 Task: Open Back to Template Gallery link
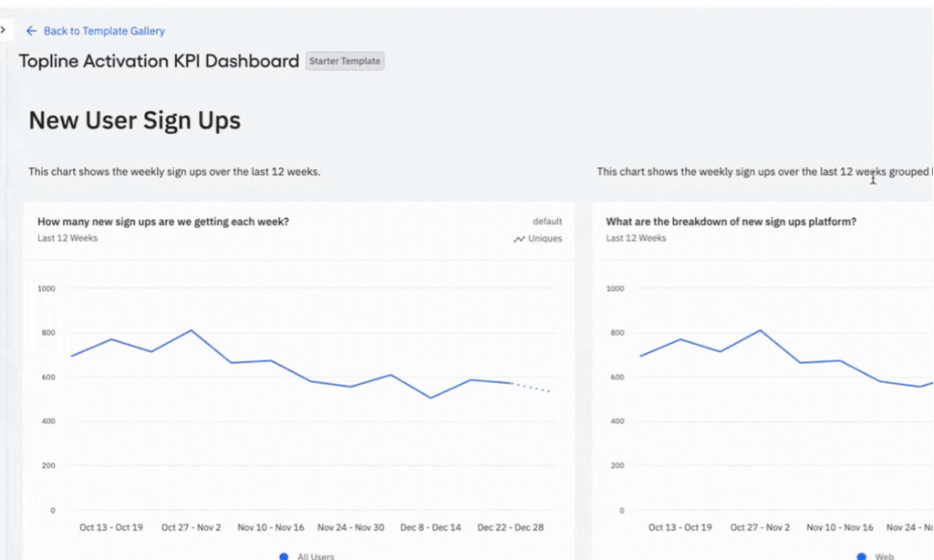tap(104, 31)
